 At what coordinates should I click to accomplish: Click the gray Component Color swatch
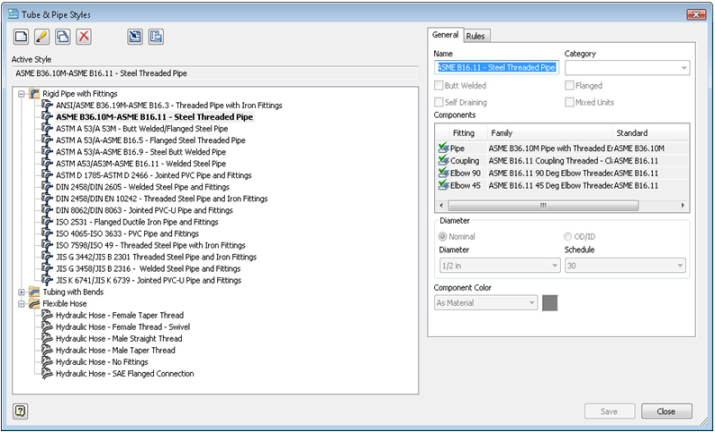click(x=550, y=303)
